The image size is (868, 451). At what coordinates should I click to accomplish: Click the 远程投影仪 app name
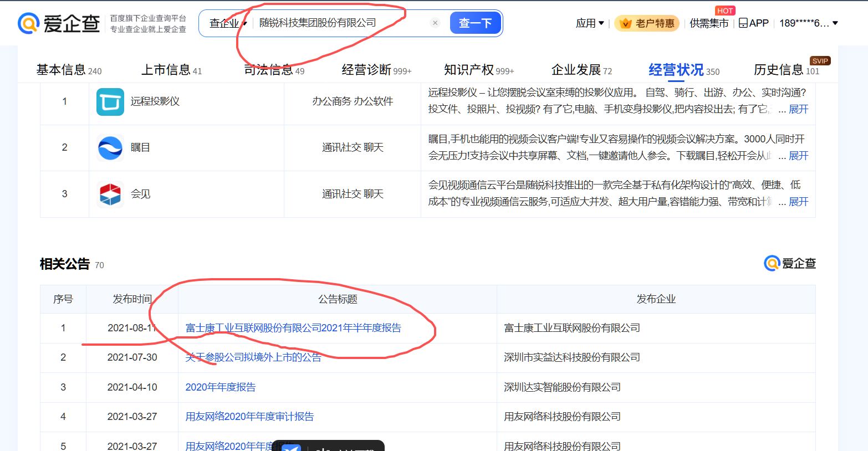(155, 101)
